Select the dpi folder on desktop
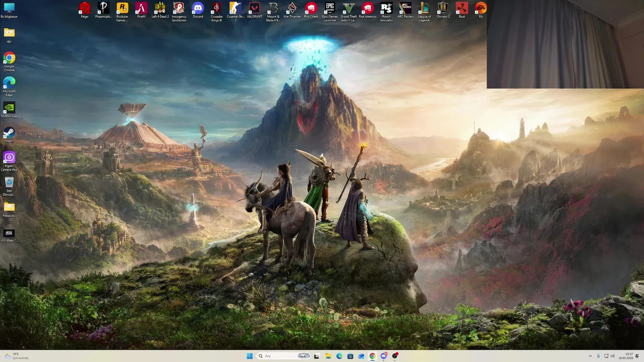This screenshot has width=644, height=362. [x=9, y=35]
